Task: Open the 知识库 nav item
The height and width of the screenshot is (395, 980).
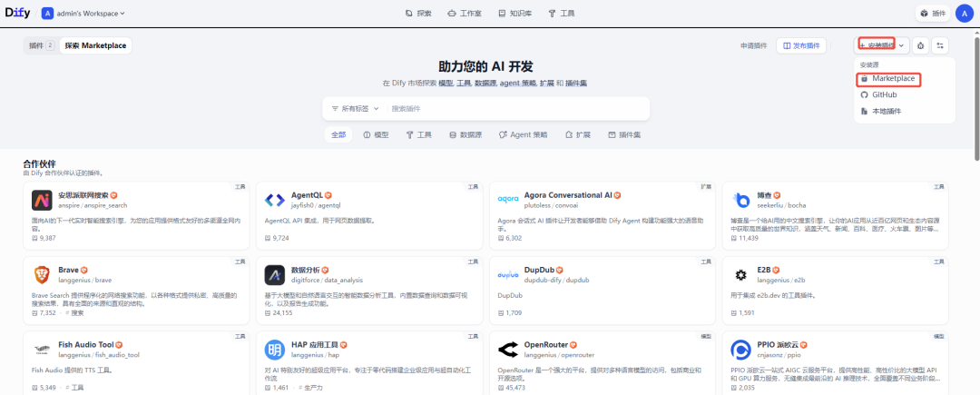Action: tap(515, 13)
